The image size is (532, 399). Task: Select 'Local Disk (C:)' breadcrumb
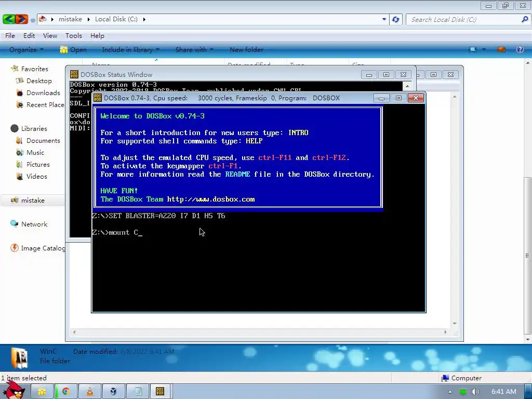(116, 19)
